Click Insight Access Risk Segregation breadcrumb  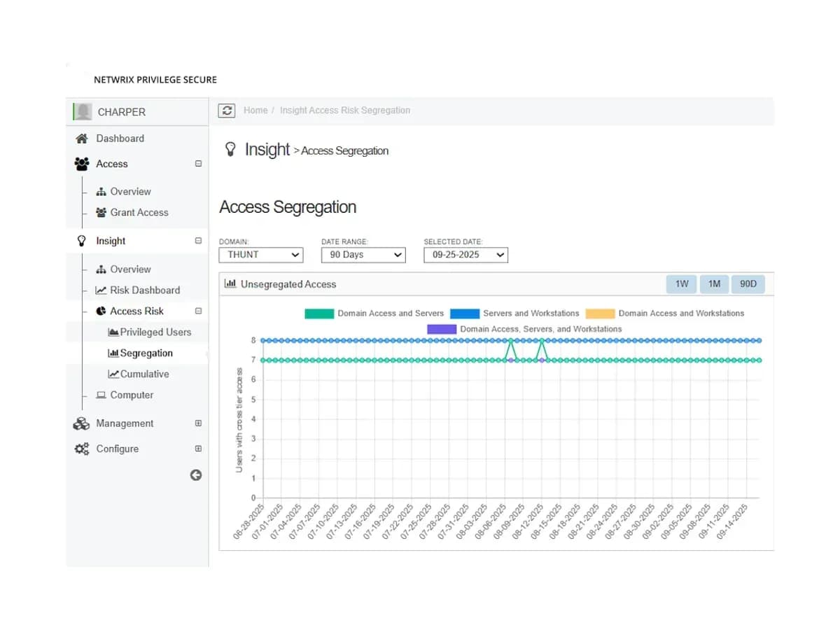click(x=345, y=111)
